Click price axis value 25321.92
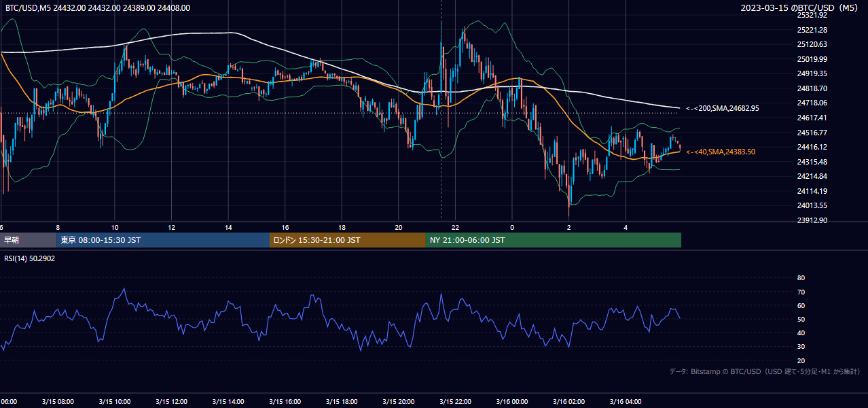868x408 pixels. (812, 15)
